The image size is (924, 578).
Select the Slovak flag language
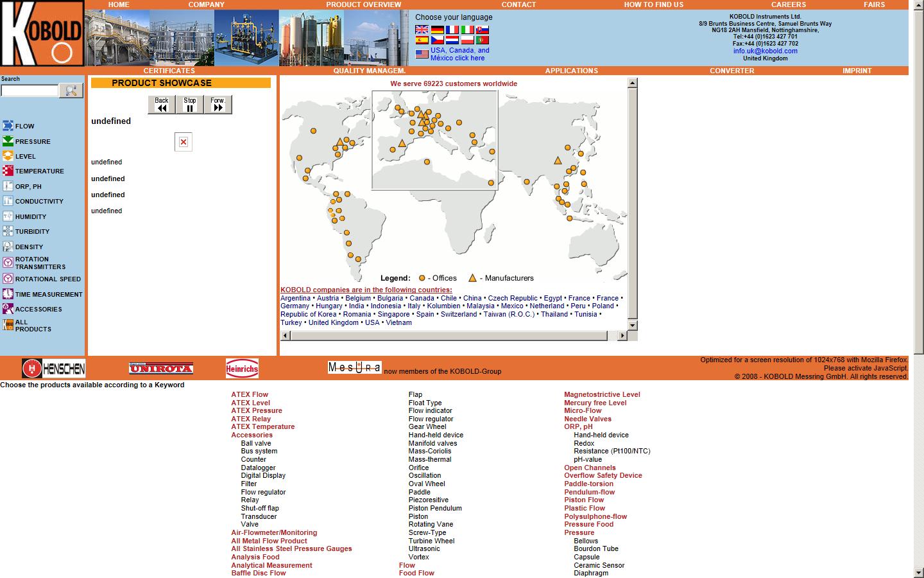pyautogui.click(x=483, y=30)
